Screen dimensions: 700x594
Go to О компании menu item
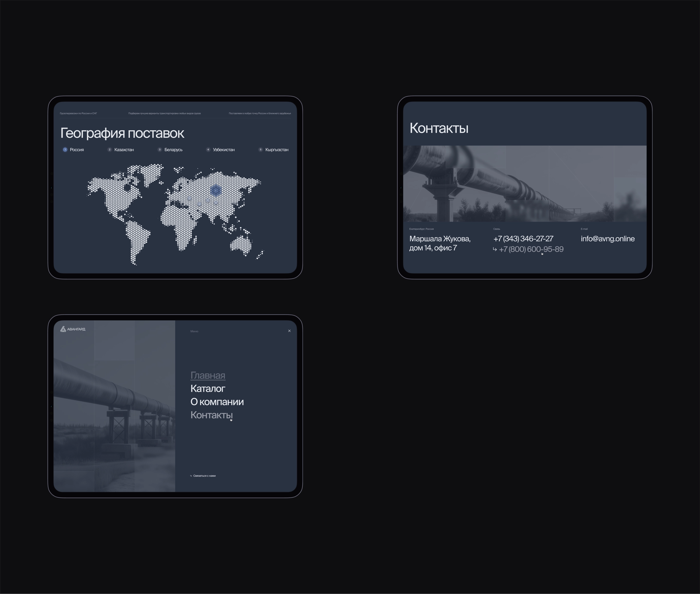pyautogui.click(x=217, y=402)
